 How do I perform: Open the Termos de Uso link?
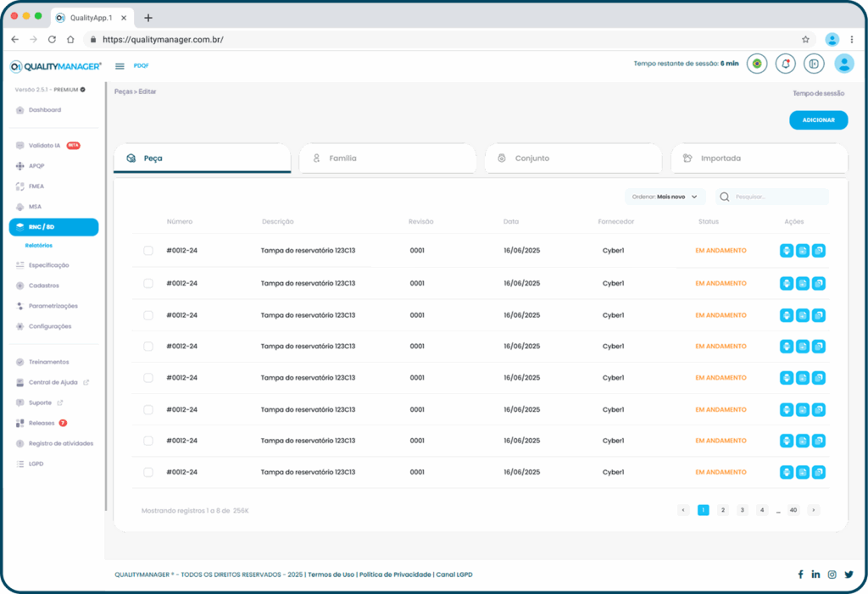click(331, 575)
